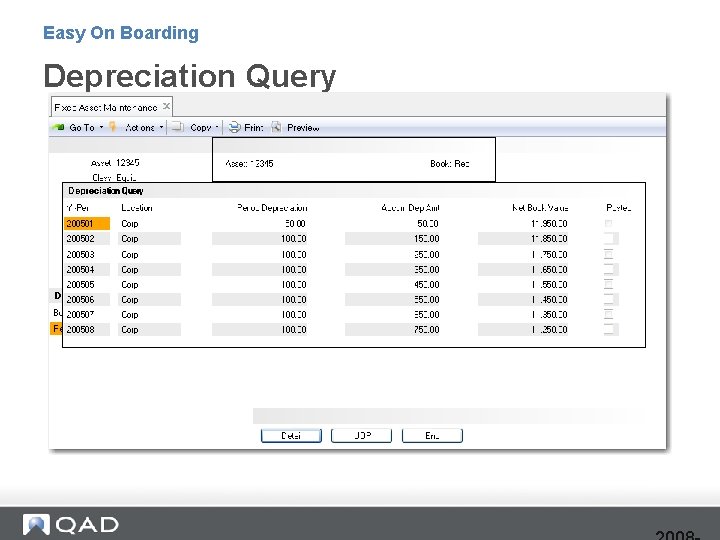Screen dimensions: 720x540
Task: Click the green Go To arrow icon
Action: [58, 127]
